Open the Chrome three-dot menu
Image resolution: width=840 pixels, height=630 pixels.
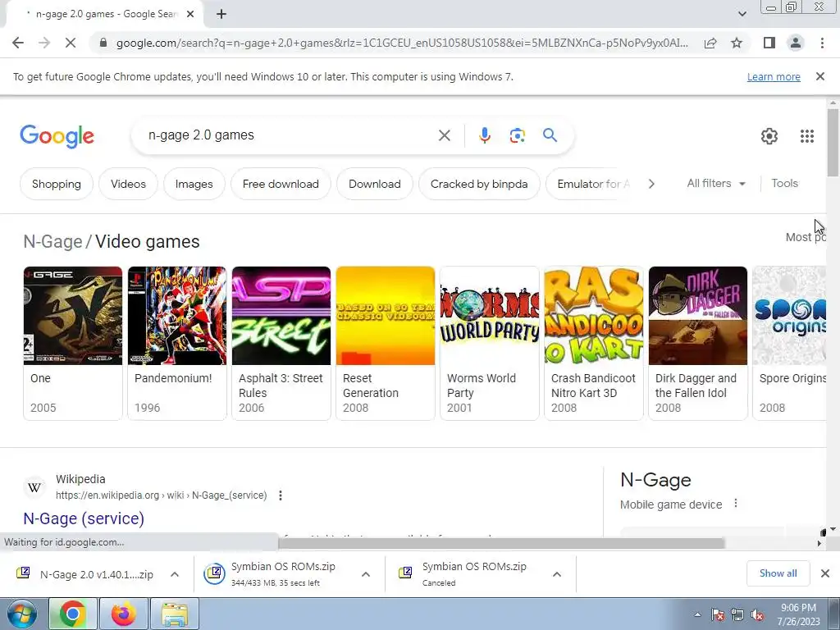tap(822, 43)
